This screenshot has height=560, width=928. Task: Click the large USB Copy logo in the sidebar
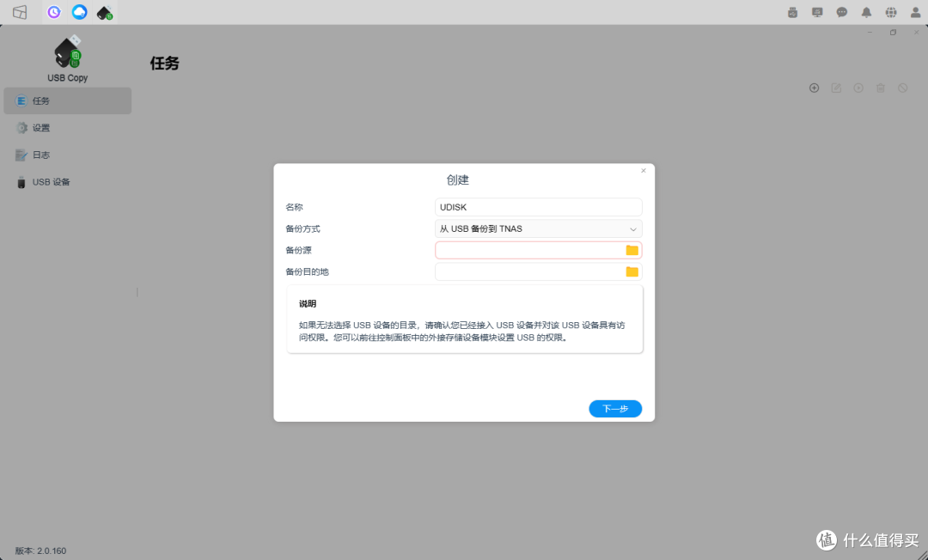[x=68, y=52]
